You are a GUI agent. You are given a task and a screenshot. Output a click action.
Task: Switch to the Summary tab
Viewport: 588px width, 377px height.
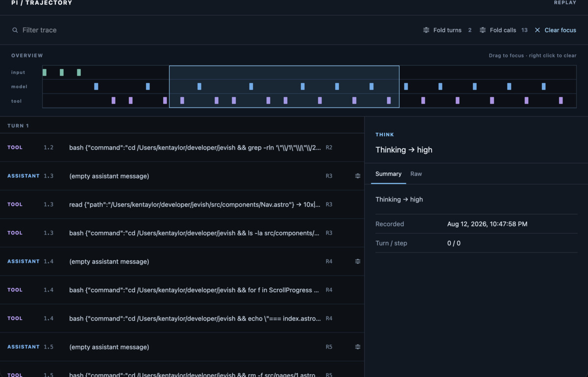pyautogui.click(x=389, y=174)
